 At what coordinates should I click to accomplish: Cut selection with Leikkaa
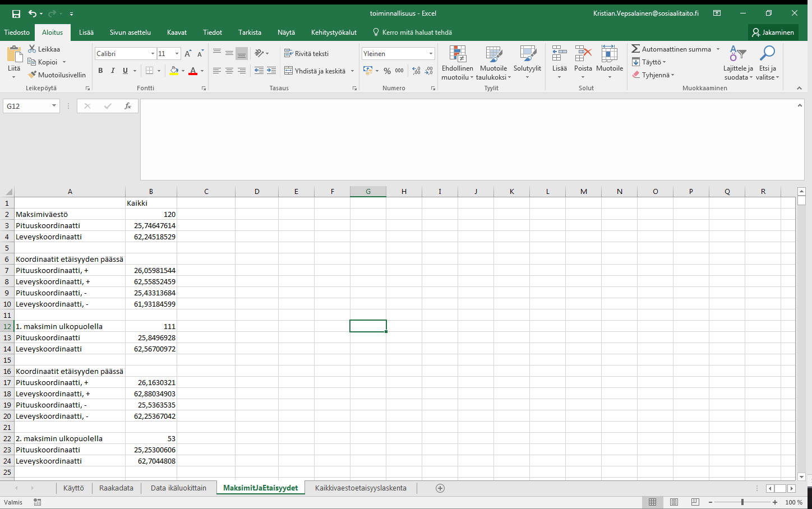pyautogui.click(x=44, y=49)
